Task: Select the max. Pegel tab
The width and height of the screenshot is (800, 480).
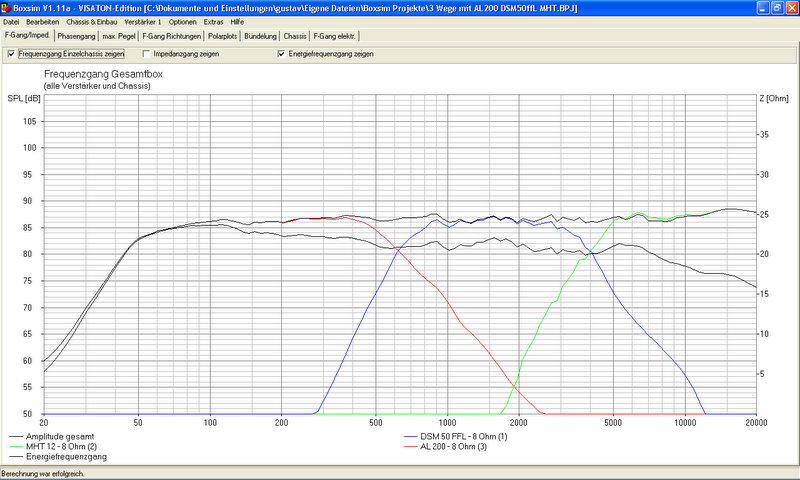Action: [x=120, y=36]
